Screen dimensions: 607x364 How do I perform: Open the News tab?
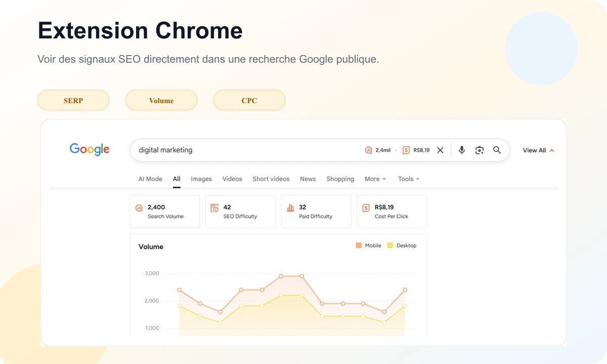(308, 179)
